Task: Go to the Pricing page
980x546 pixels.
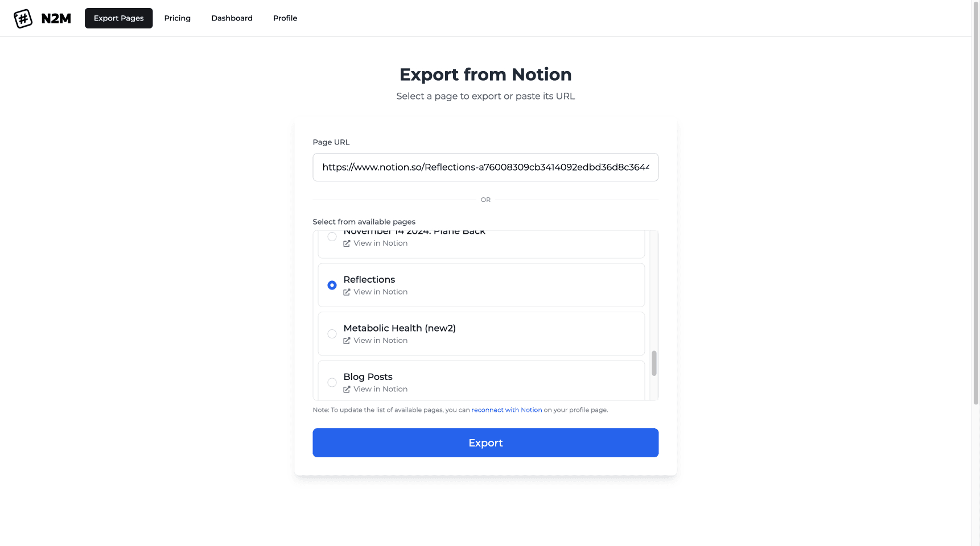Action: [x=177, y=18]
